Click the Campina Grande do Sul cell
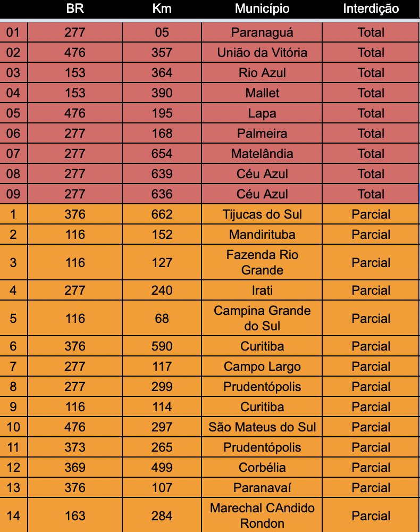The image size is (420, 532). [262, 318]
